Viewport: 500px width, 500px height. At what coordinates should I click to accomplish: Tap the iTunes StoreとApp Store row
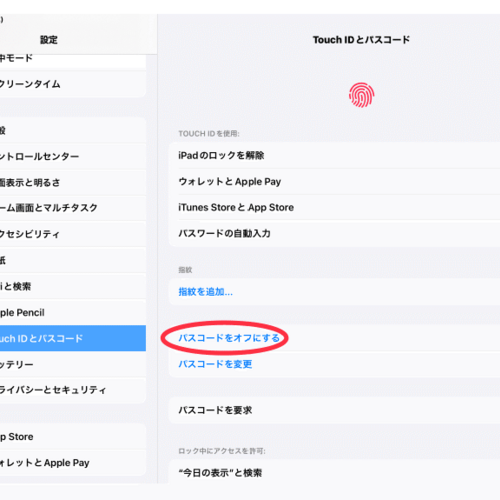coord(334,207)
